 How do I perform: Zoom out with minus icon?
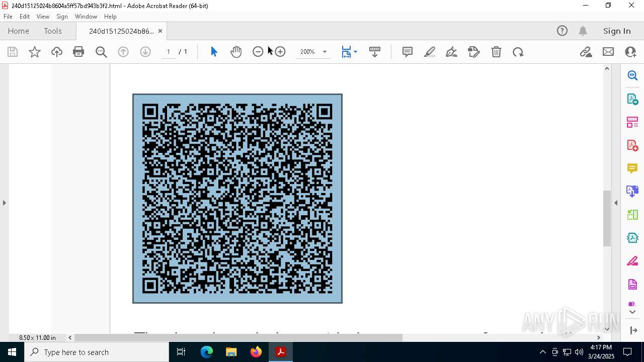click(x=258, y=52)
